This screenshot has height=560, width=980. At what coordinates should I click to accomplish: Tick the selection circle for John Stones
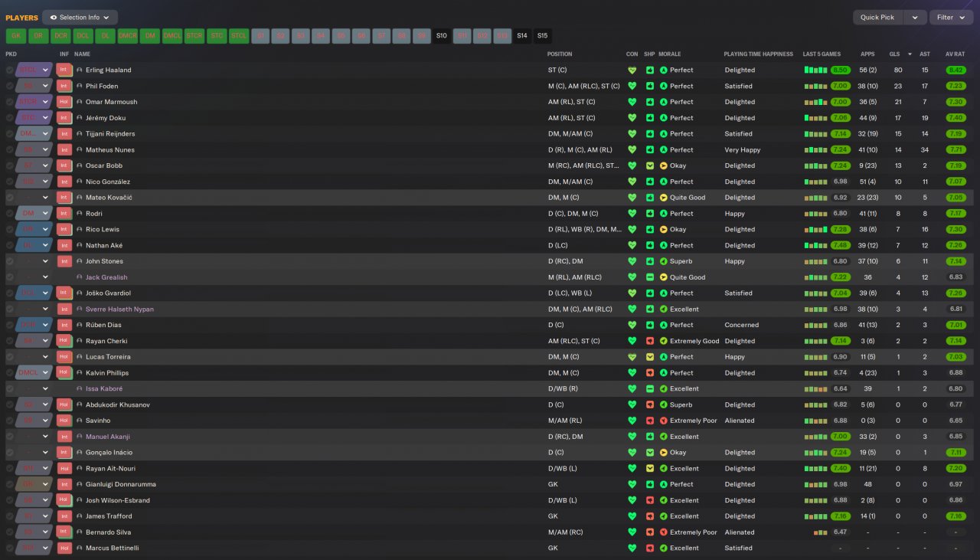[10, 261]
